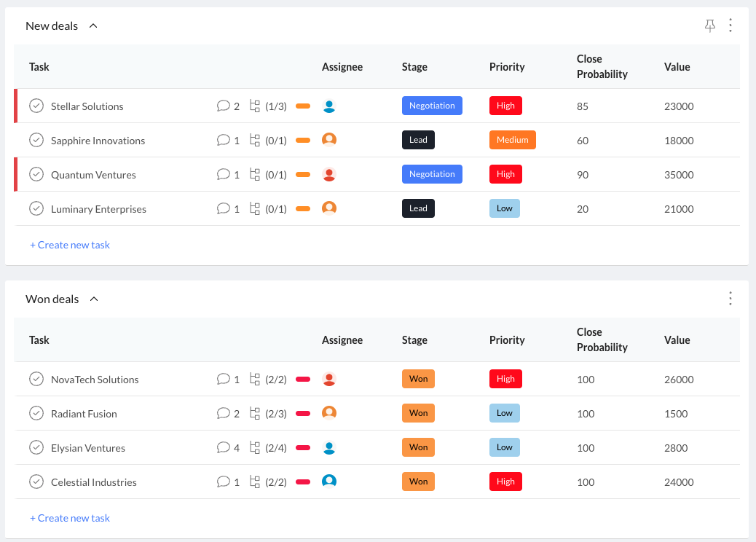View subtasks icon for Stellar Solutions
Viewport: 756px width, 542px height.
tap(255, 106)
